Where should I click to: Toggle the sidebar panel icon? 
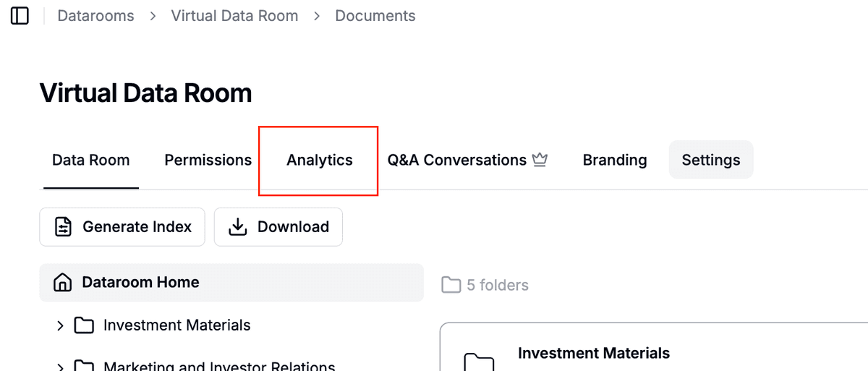(x=20, y=16)
